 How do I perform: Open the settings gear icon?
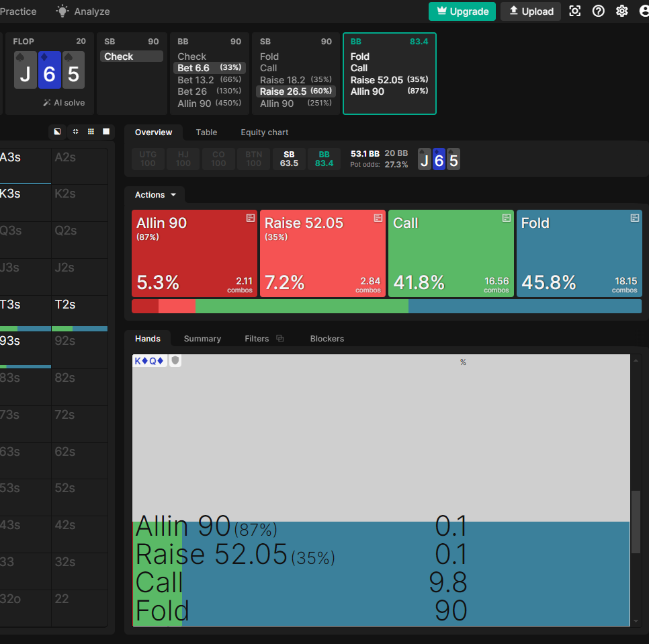tap(621, 11)
